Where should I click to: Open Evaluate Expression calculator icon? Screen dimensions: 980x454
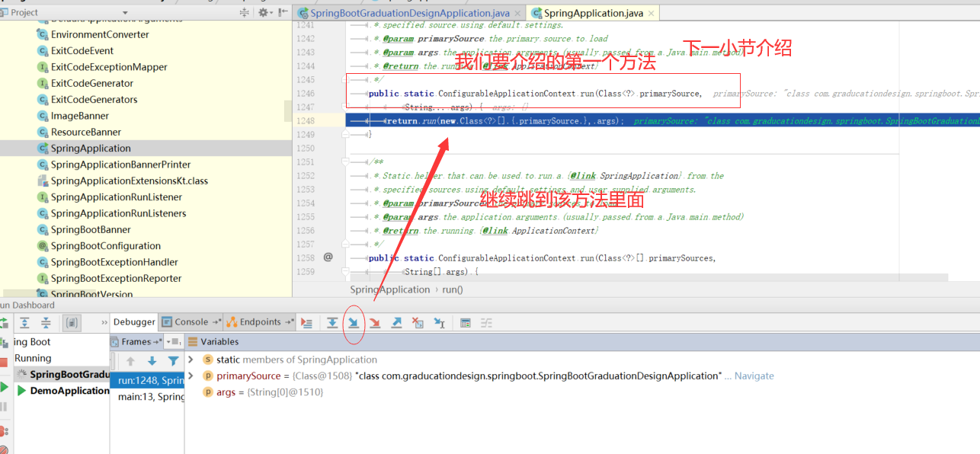pyautogui.click(x=466, y=322)
